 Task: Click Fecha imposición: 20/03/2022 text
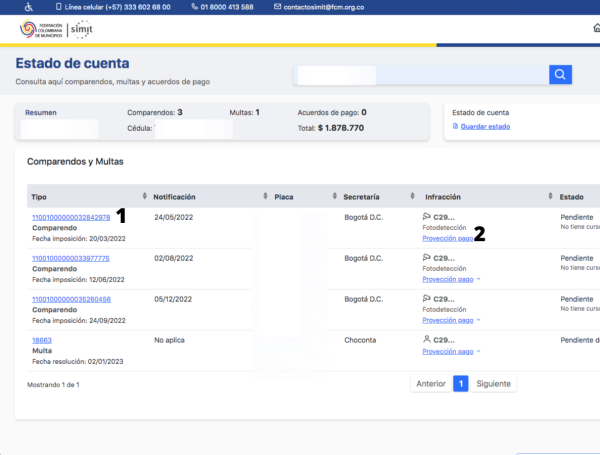pos(79,238)
